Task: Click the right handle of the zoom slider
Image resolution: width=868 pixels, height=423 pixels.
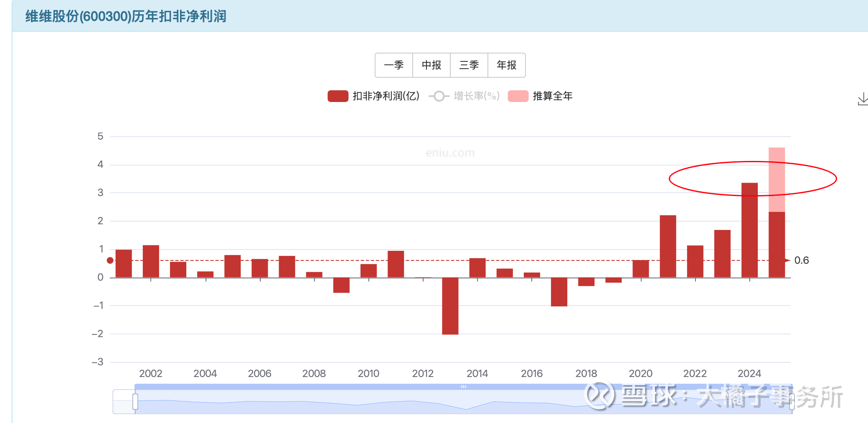Action: [x=792, y=402]
